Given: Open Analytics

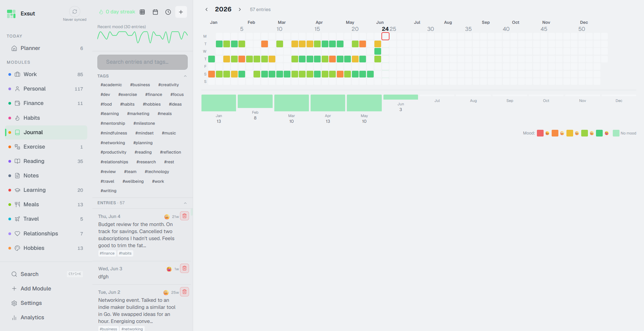Looking at the screenshot, I should (46, 318).
